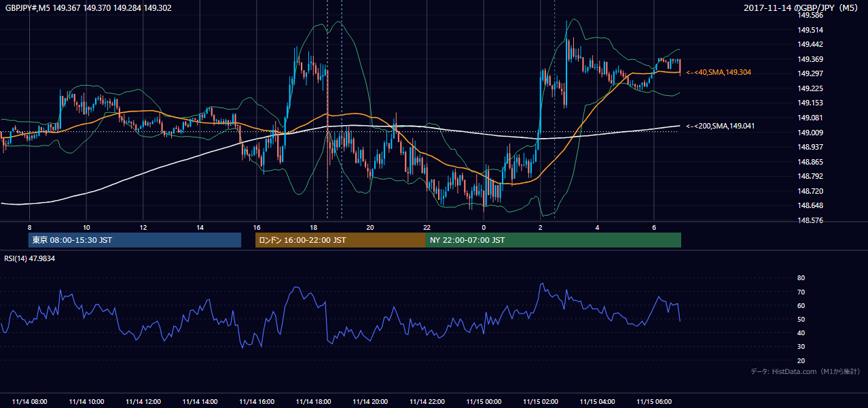
Task: Click RSI axis value 70
Action: [x=801, y=292]
